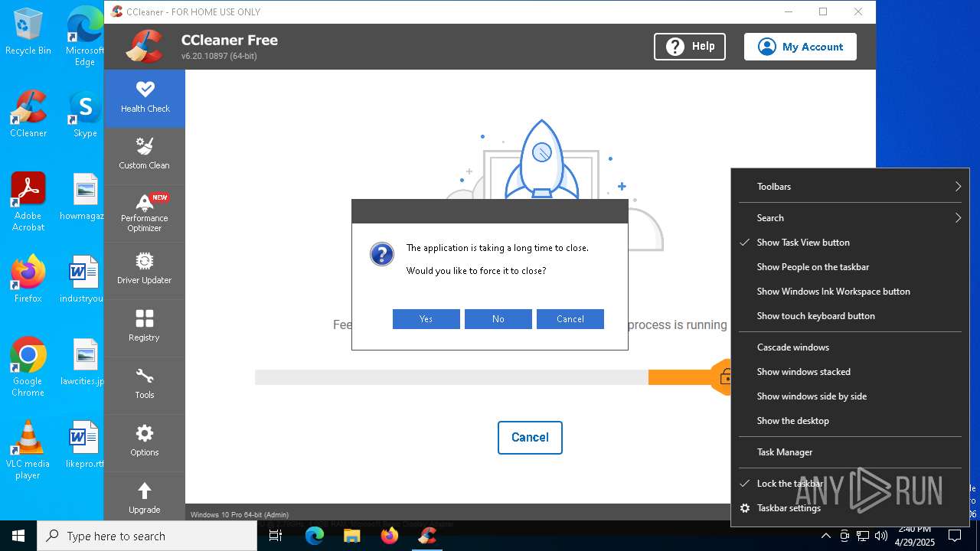Image resolution: width=980 pixels, height=551 pixels.
Task: Toggle Show Windows Ink Workspace button
Action: tap(850, 292)
